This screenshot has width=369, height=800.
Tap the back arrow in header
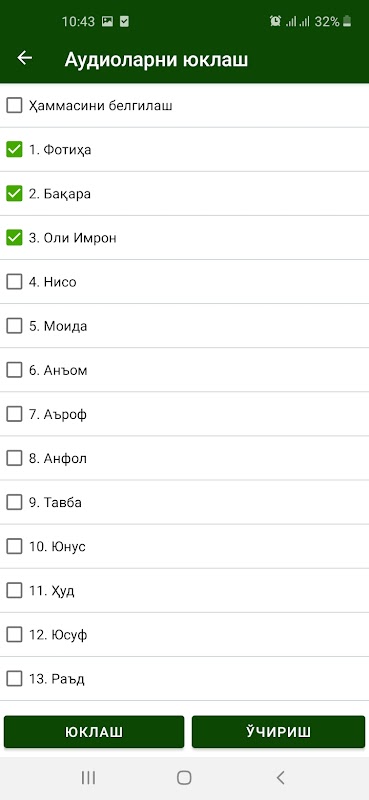click(x=24, y=58)
